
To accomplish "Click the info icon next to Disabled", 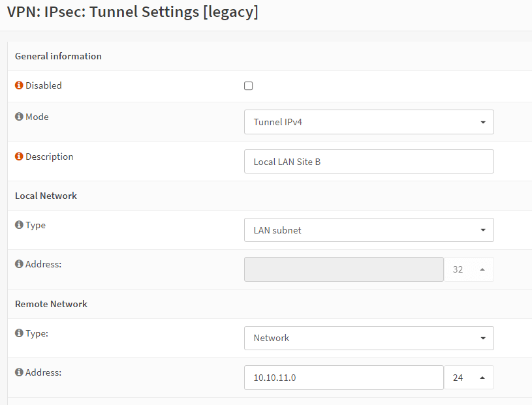I will click(20, 85).
